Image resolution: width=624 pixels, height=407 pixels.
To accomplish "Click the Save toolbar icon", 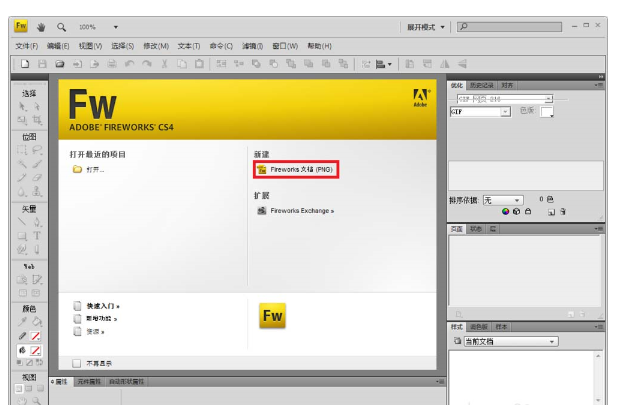I will [x=42, y=64].
